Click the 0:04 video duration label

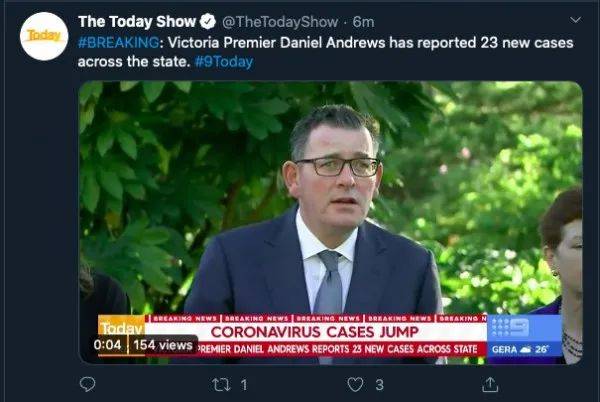(108, 345)
